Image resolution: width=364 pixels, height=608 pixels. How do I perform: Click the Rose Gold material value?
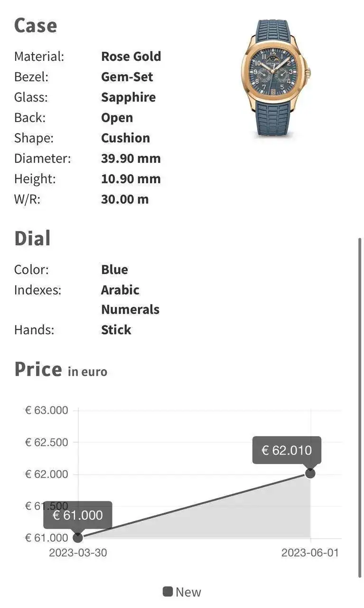click(131, 57)
